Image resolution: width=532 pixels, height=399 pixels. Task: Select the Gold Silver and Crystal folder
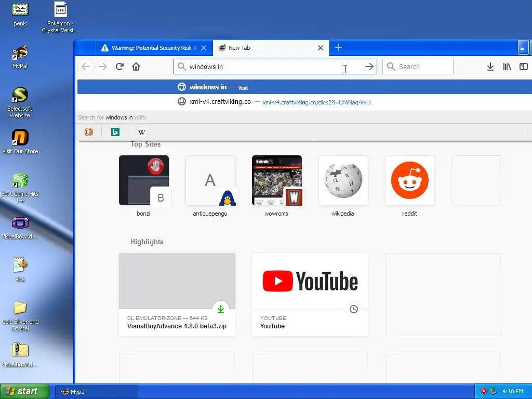pos(20,316)
